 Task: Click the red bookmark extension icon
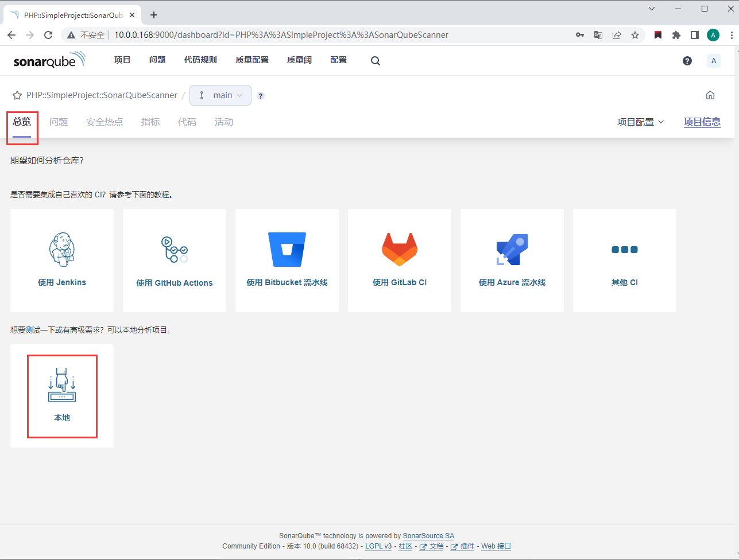click(658, 35)
